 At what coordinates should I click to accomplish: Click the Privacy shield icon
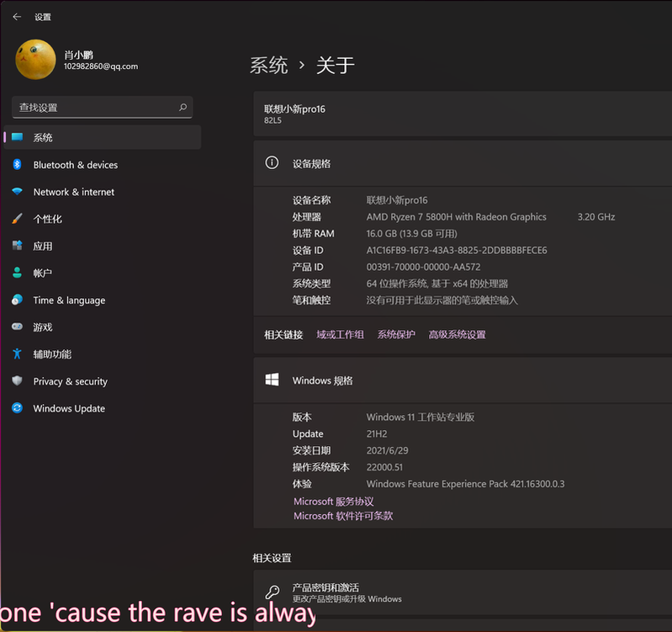(17, 380)
